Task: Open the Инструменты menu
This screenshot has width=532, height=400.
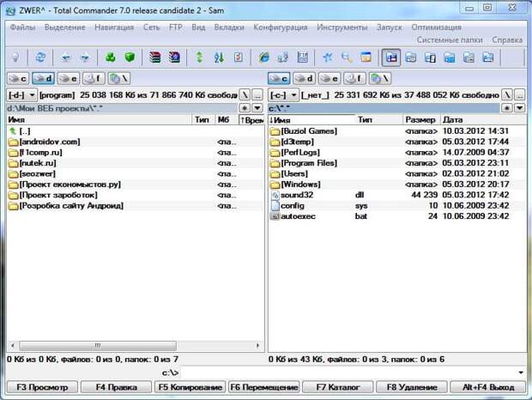Action: click(342, 27)
